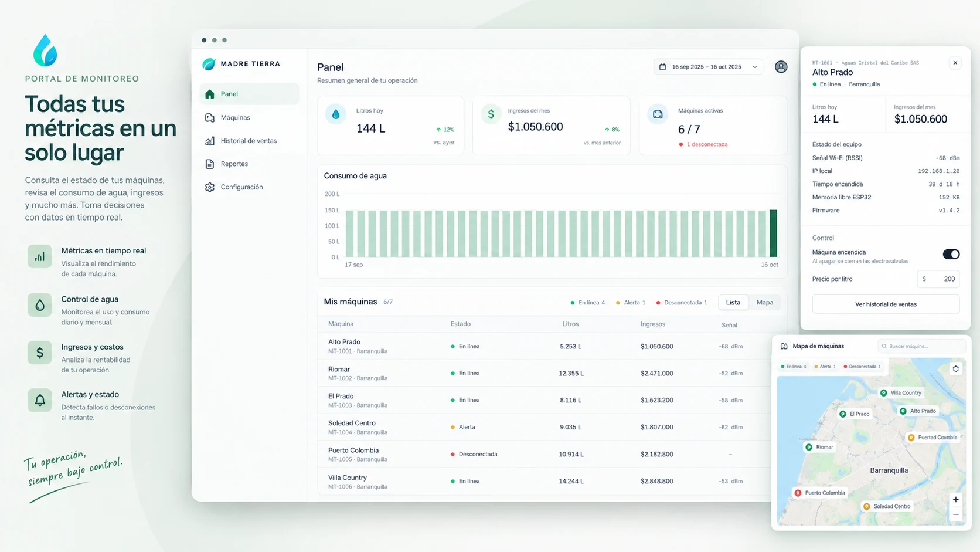Viewport: 980px width, 552px height.
Task: Click the machine icon in Máquinas activas card
Action: pos(658,114)
